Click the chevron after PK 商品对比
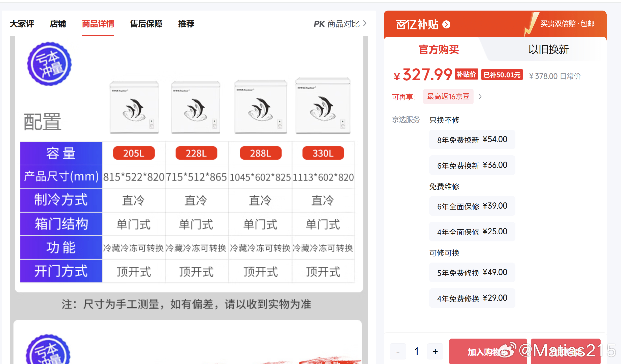Viewport: 621px width, 364px height. click(x=365, y=23)
